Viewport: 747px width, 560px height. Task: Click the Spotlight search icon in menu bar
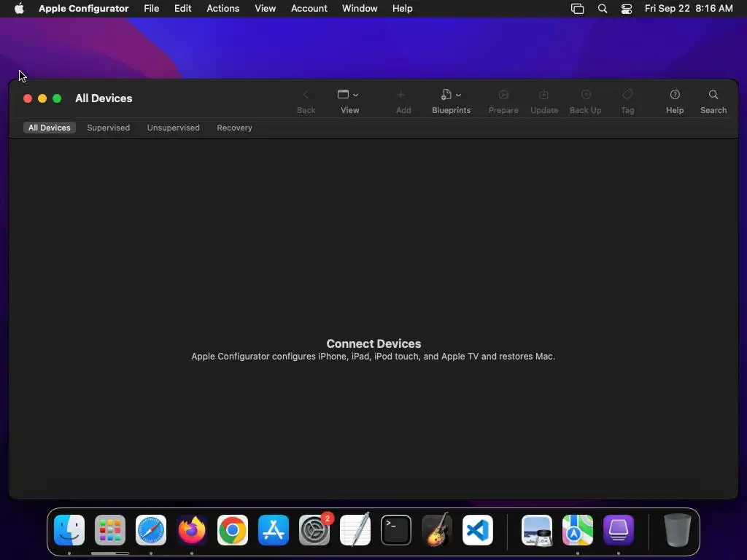(x=602, y=8)
